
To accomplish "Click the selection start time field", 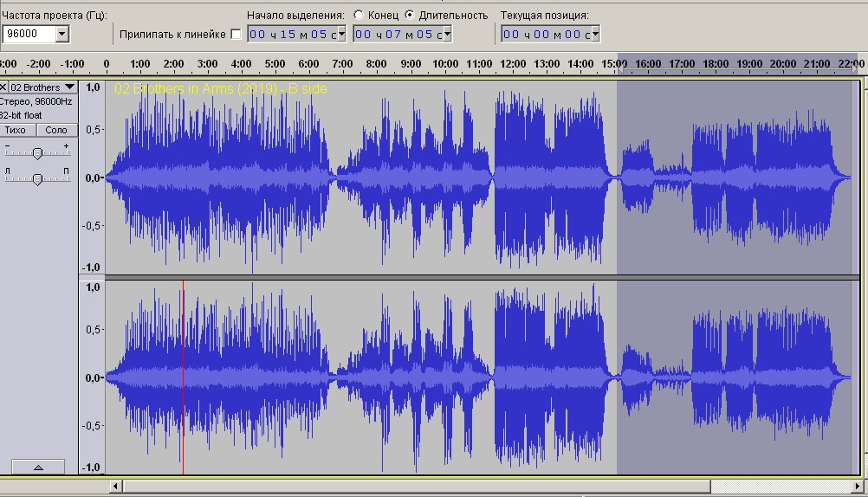I will 290,34.
